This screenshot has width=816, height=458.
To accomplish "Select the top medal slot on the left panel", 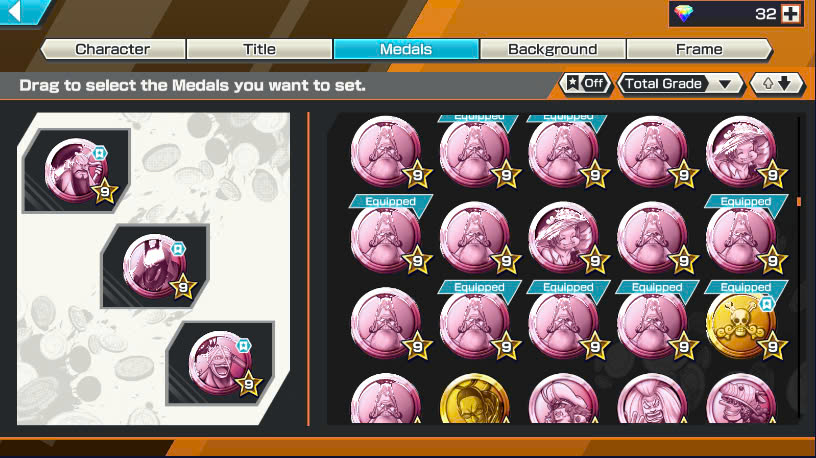I will pyautogui.click(x=76, y=171).
